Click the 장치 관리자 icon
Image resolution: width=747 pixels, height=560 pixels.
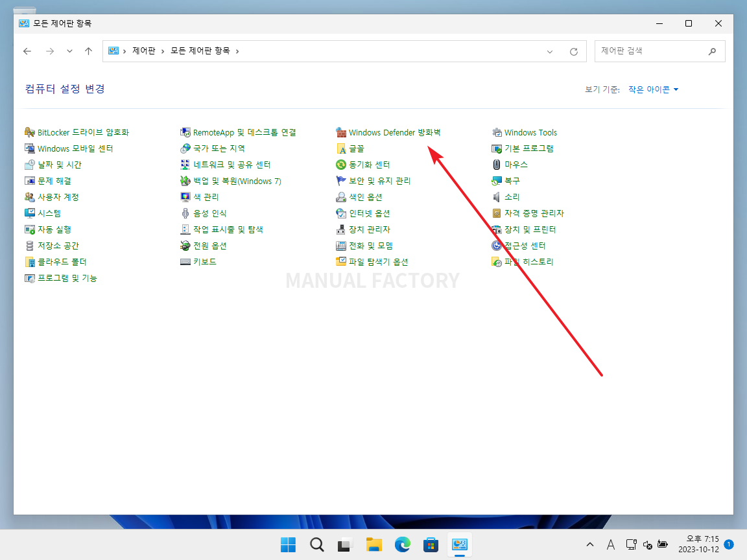click(x=341, y=229)
